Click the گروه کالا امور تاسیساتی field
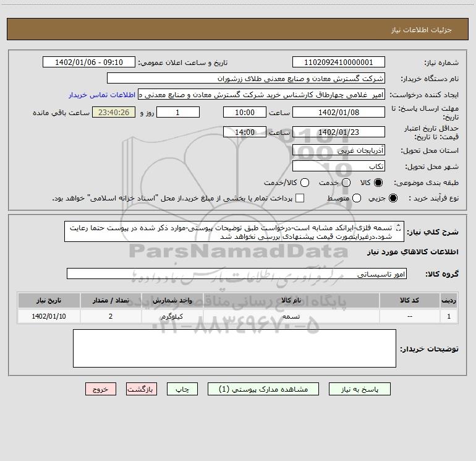The width and height of the screenshot is (476, 461). pos(237,274)
